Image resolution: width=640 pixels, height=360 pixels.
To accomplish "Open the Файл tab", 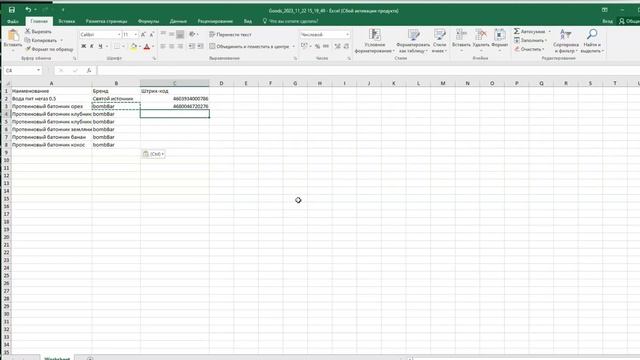I will (x=13, y=21).
